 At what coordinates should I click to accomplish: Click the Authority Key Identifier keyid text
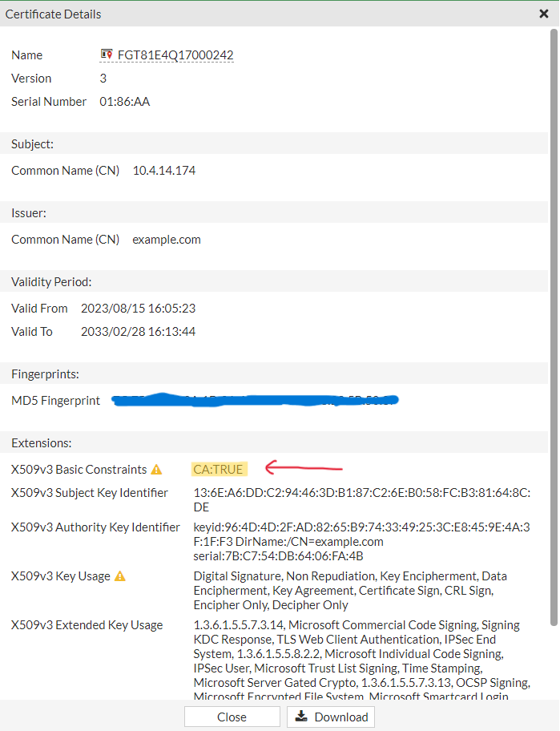(361, 527)
